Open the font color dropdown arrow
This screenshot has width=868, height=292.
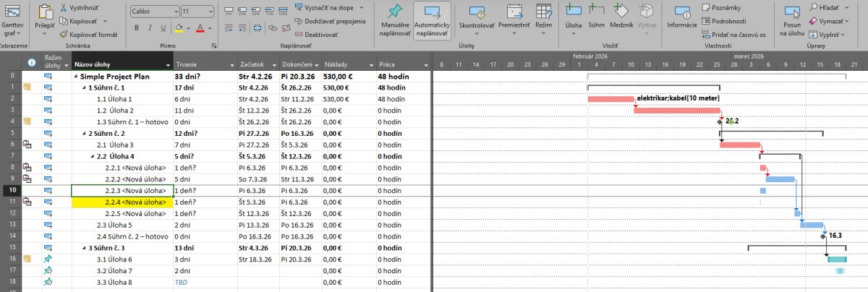point(210,28)
